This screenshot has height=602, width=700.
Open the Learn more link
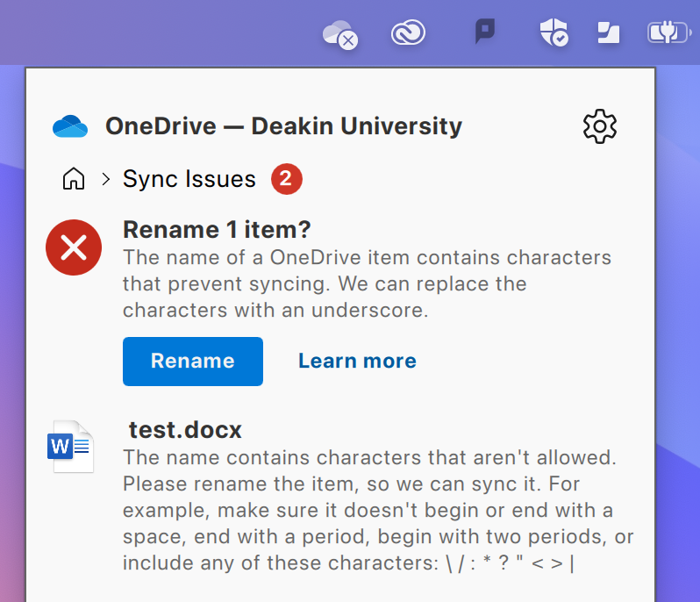click(x=357, y=361)
